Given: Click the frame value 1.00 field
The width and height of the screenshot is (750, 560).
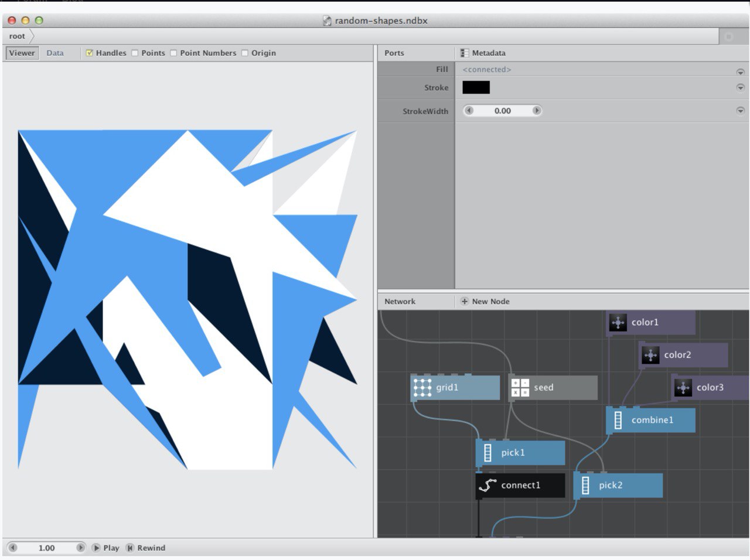Looking at the screenshot, I should (46, 548).
